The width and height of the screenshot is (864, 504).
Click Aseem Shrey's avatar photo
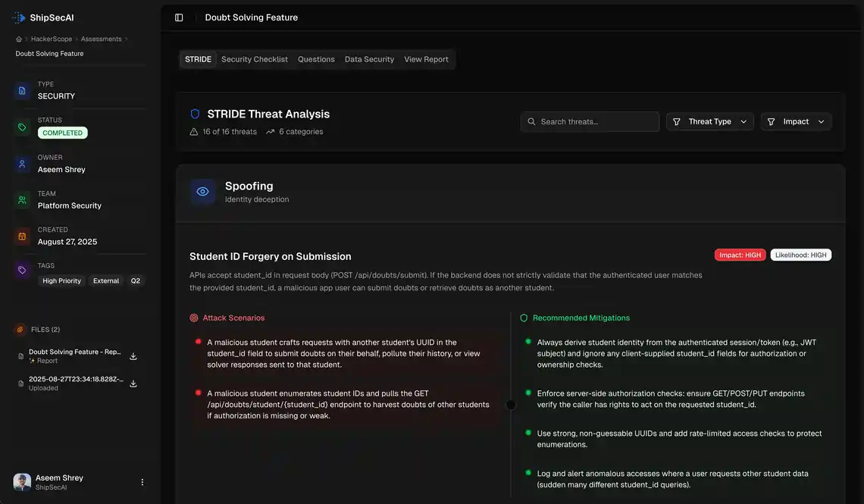[x=22, y=482]
